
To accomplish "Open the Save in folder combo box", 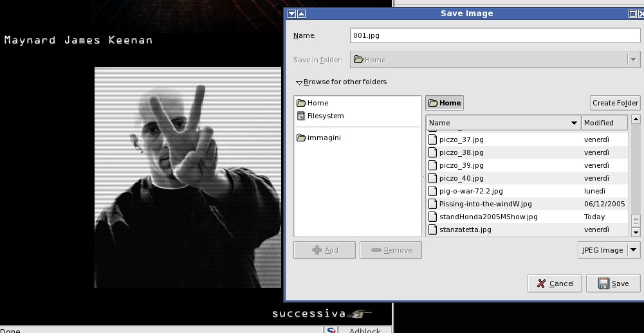I will (x=495, y=60).
